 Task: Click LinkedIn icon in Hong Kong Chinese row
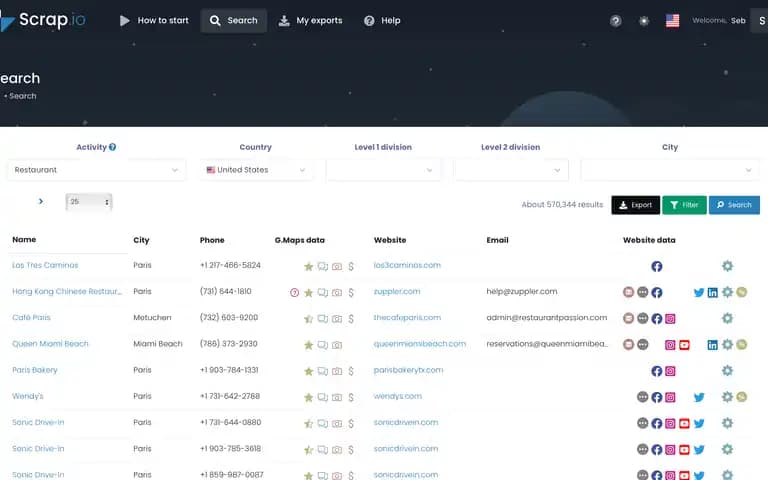click(713, 292)
